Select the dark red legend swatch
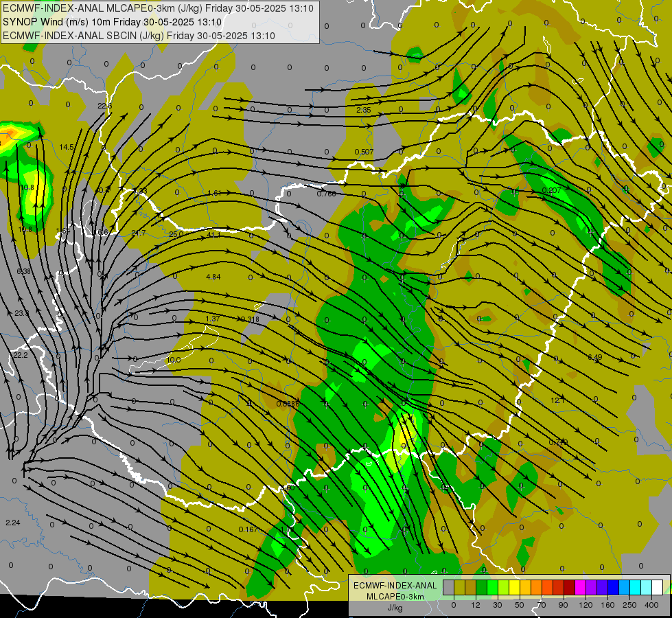 (570, 588)
